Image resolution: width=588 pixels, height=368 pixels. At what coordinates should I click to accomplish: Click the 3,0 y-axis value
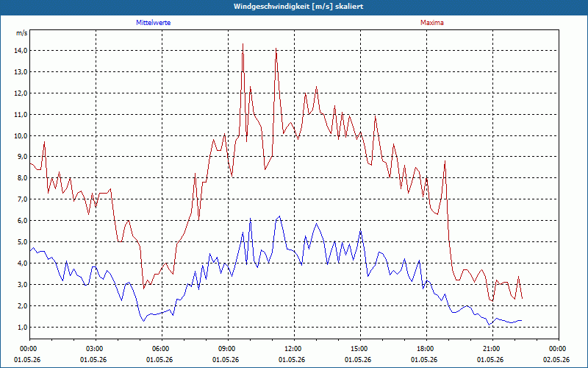(x=22, y=285)
